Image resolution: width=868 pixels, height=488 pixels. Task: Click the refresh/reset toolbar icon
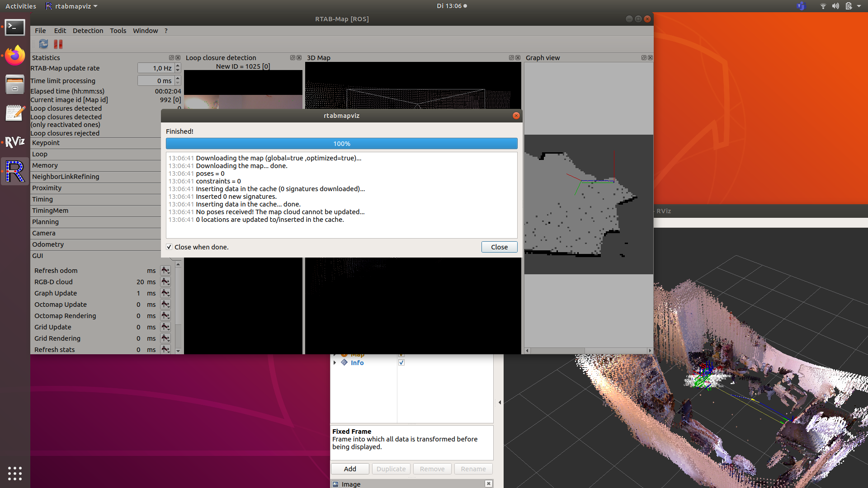(43, 44)
